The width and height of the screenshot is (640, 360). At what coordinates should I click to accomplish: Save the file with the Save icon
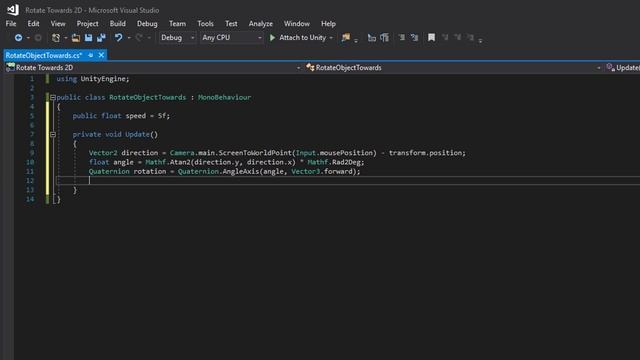88,38
